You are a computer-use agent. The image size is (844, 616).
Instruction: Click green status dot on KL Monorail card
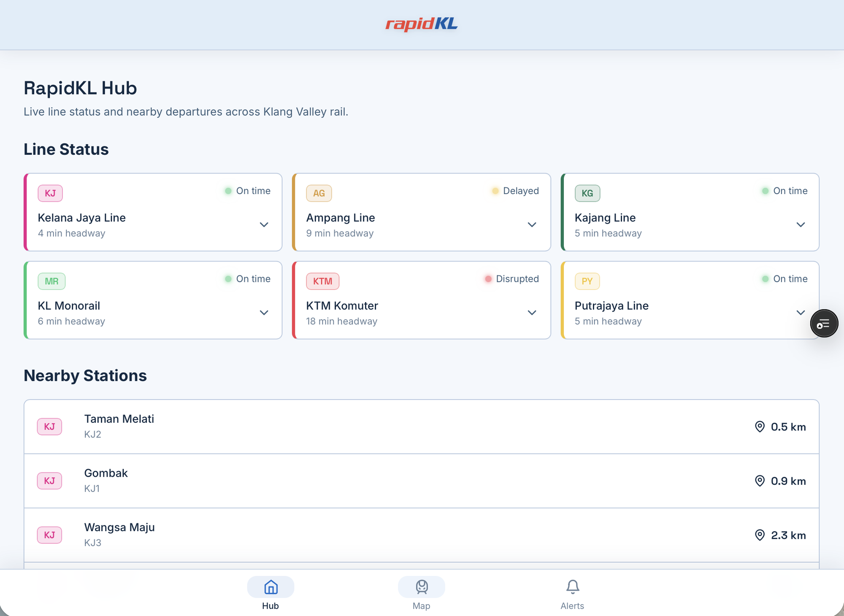coord(228,279)
